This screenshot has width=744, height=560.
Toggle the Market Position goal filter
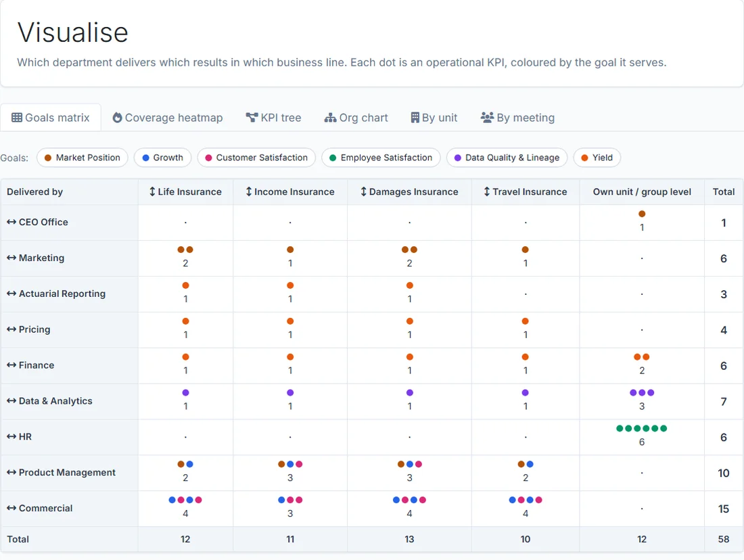pos(82,158)
